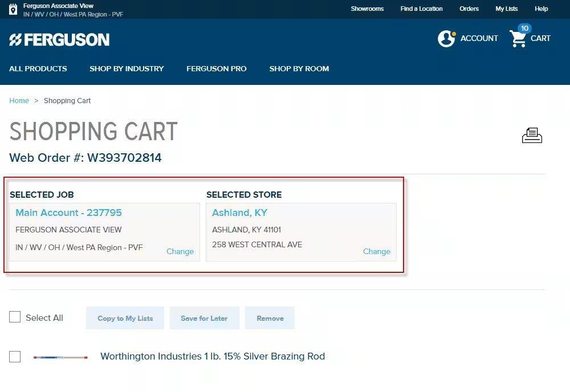Viewport: 570px width, 392px height.
Task: Open the FERGUSON PRO menu
Action: pos(216,69)
